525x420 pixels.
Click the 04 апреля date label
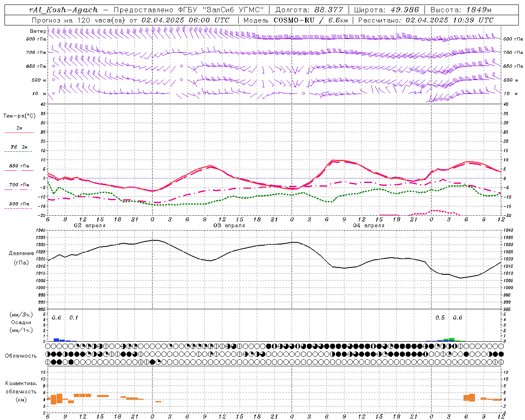[x=368, y=226]
